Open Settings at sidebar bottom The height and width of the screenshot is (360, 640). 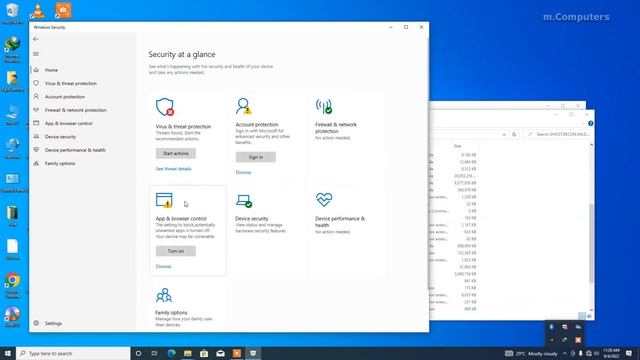point(53,323)
